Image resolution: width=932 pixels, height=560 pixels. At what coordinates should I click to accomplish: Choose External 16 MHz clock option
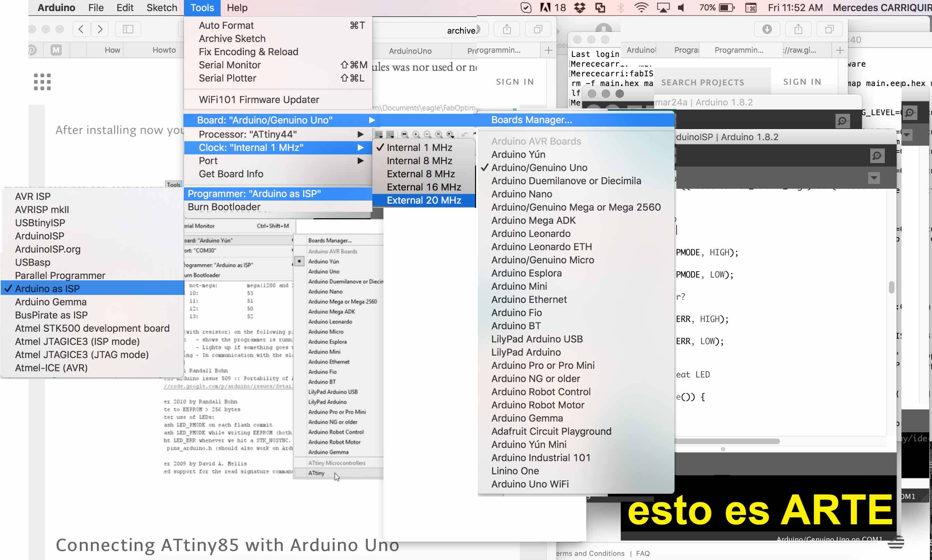point(424,187)
